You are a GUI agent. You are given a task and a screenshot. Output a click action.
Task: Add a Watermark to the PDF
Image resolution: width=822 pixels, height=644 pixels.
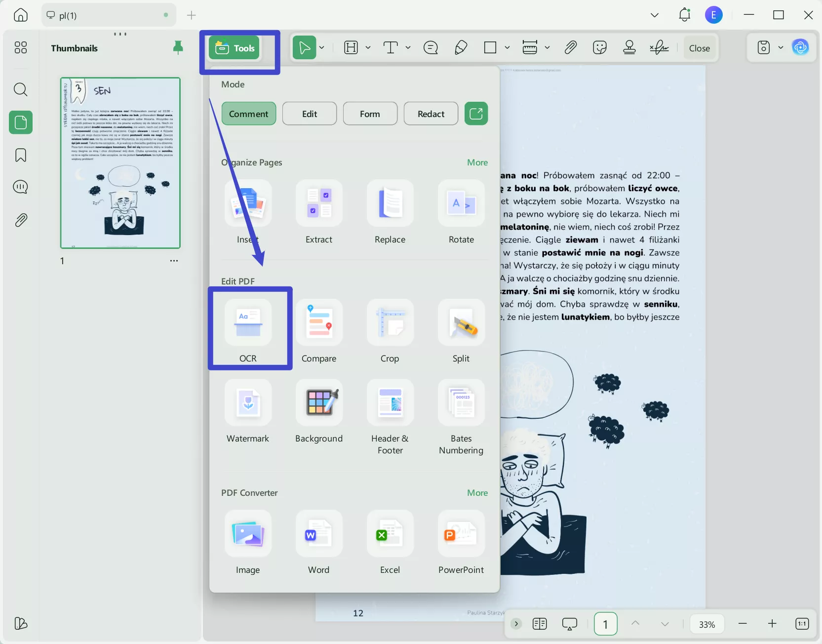pyautogui.click(x=248, y=403)
